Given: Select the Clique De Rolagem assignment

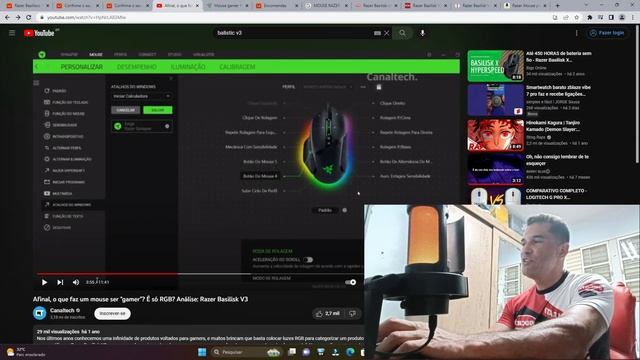Looking at the screenshot, I should [x=260, y=118].
